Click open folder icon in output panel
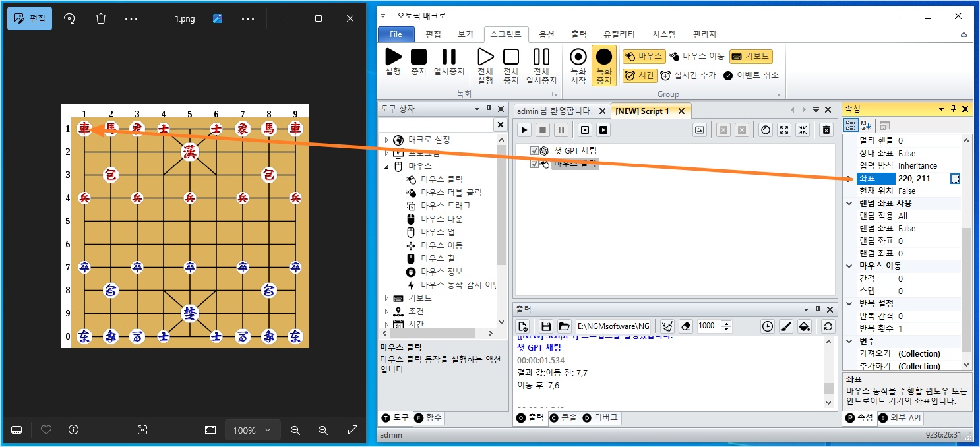 [x=564, y=326]
